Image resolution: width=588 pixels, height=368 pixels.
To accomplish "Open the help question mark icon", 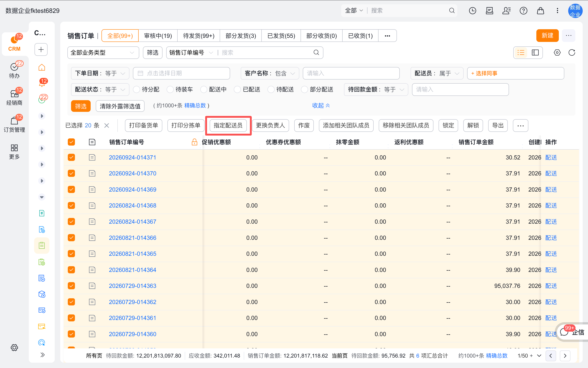I will (x=523, y=11).
